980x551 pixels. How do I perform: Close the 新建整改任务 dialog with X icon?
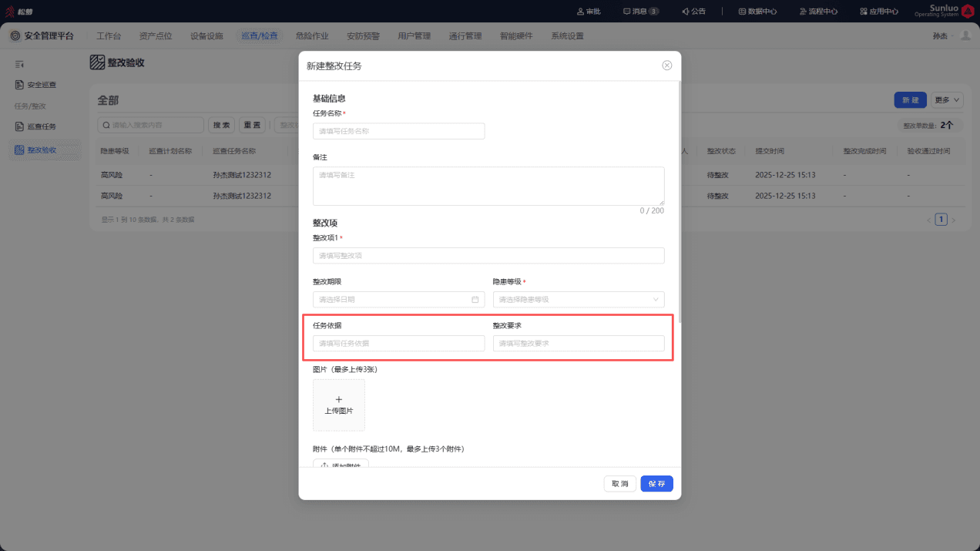point(667,66)
